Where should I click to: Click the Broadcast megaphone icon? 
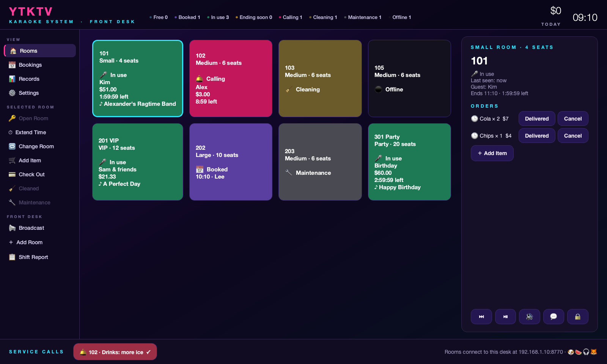tap(12, 228)
